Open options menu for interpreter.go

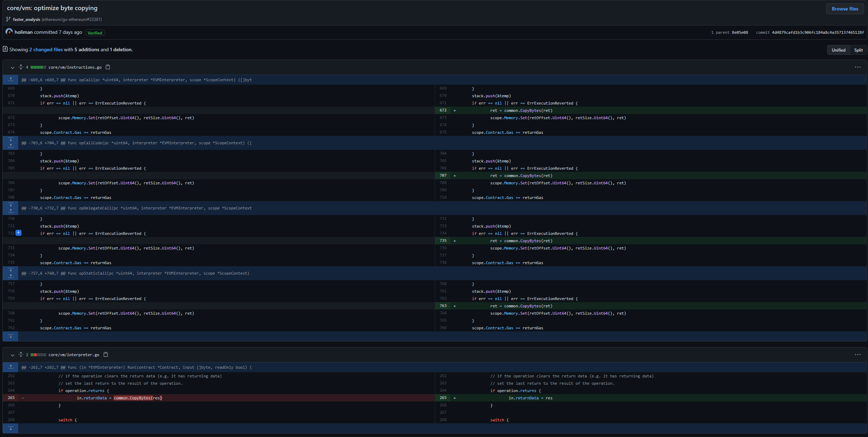click(858, 354)
